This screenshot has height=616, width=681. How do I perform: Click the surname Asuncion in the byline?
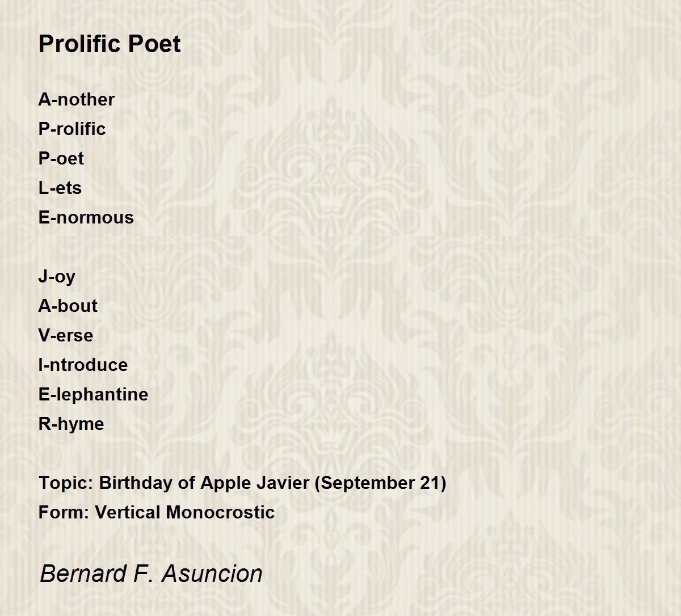[x=212, y=573]
